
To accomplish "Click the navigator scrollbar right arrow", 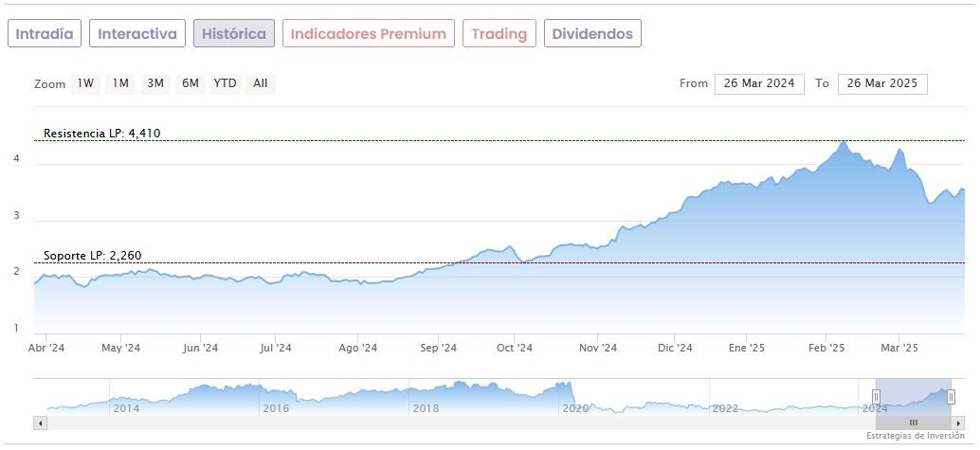I will tap(958, 423).
